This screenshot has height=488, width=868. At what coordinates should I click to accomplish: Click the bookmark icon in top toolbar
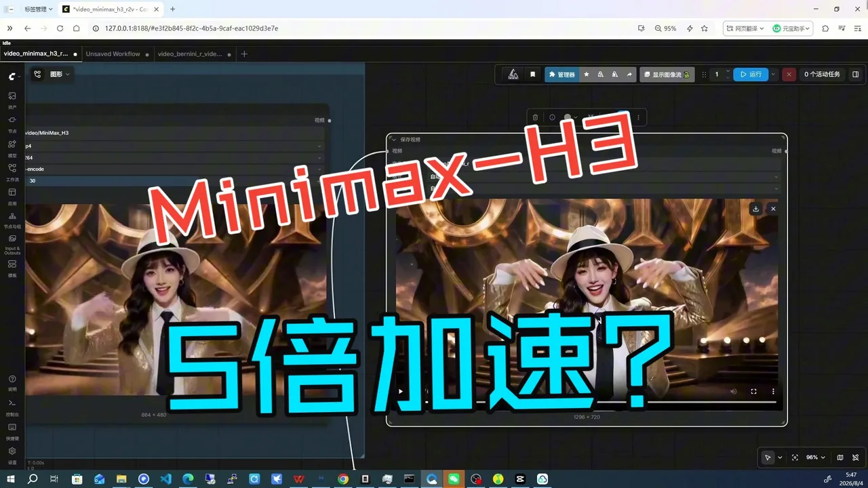tap(532, 75)
